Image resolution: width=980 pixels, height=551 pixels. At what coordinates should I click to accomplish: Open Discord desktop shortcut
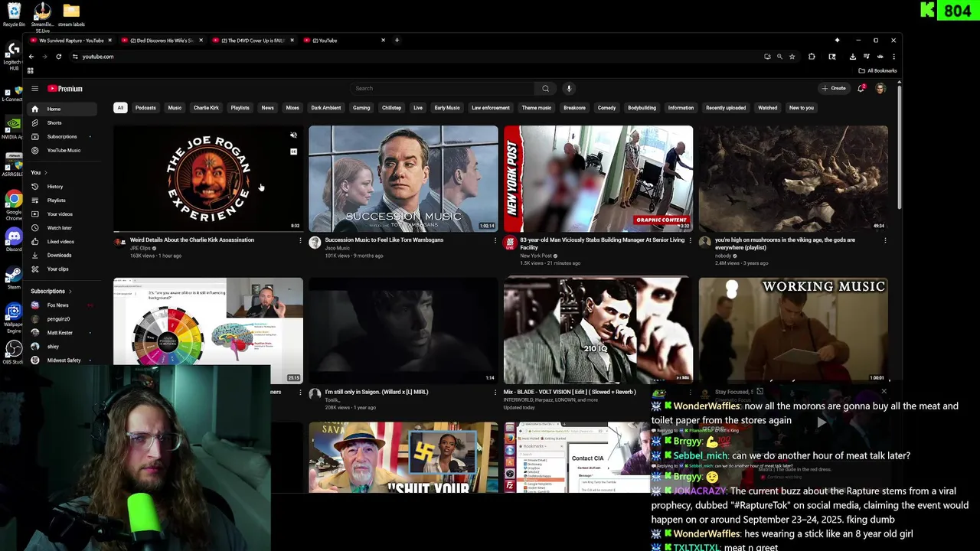[13, 239]
